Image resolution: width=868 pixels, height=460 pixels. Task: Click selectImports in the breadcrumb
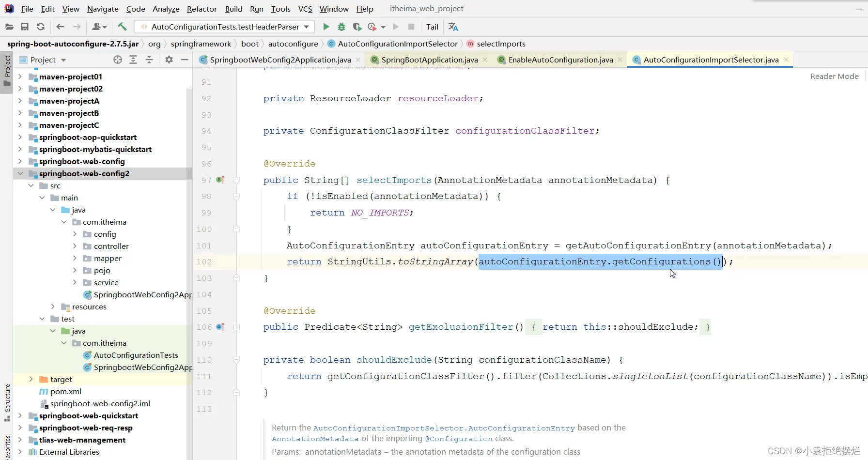pyautogui.click(x=501, y=44)
